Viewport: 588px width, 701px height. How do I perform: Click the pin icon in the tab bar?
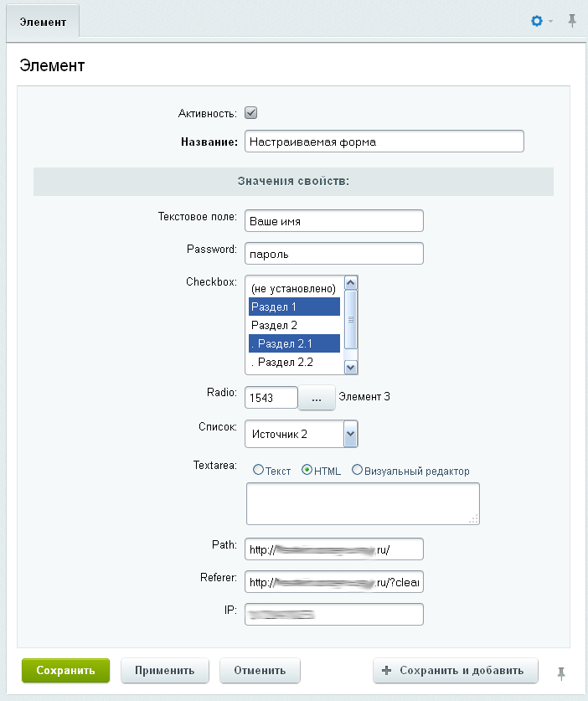(x=572, y=21)
